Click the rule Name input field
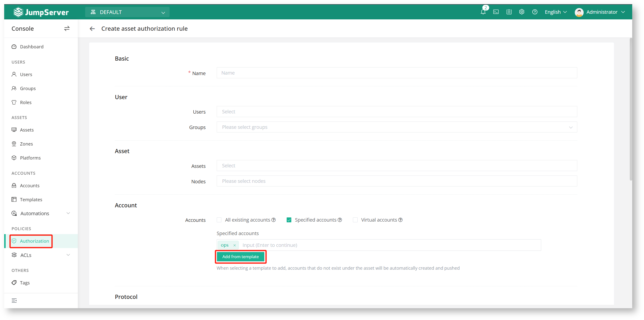Viewport: 644px width, 320px height. [397, 73]
